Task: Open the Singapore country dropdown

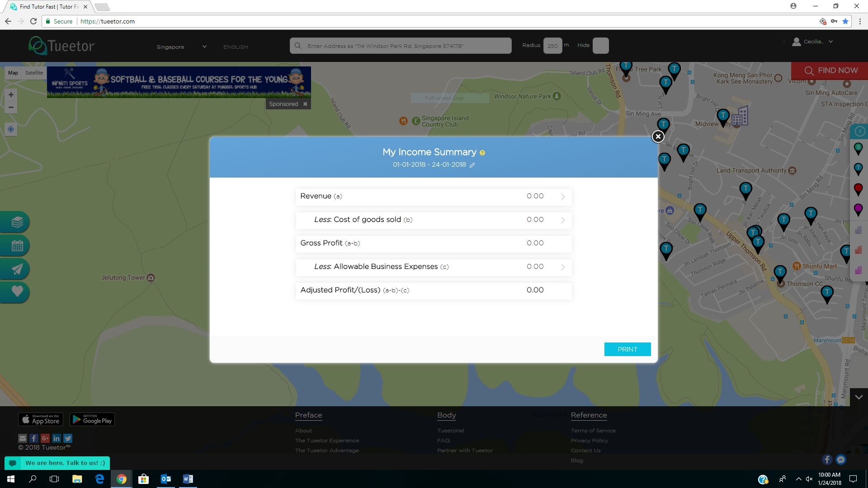Action: pos(181,47)
